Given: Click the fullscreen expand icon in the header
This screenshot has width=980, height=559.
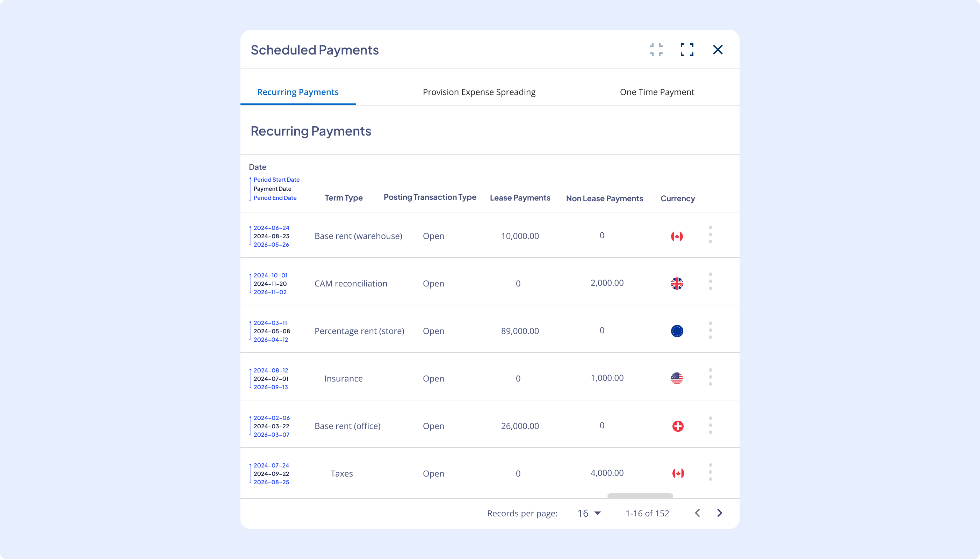Looking at the screenshot, I should click(687, 50).
